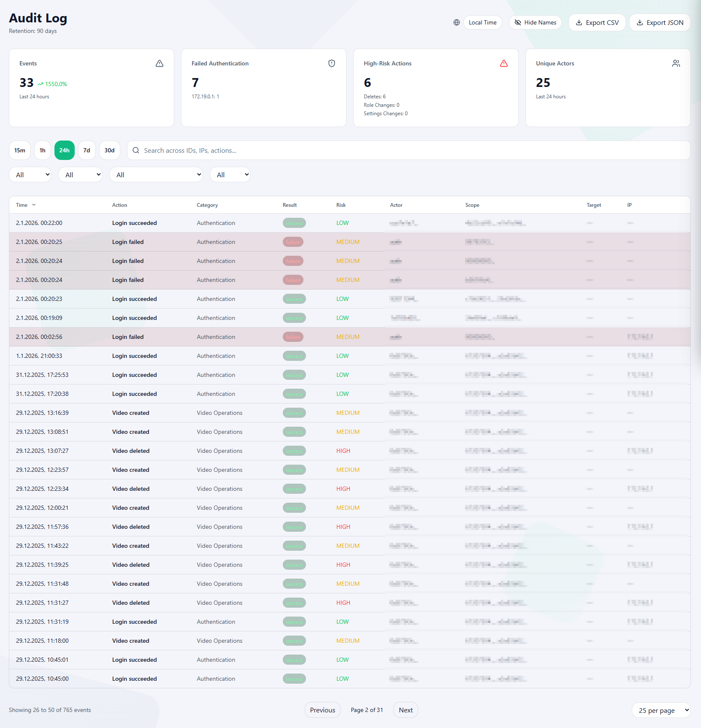
Task: Click the shield icon on Failed Authentication card
Action: 332,63
